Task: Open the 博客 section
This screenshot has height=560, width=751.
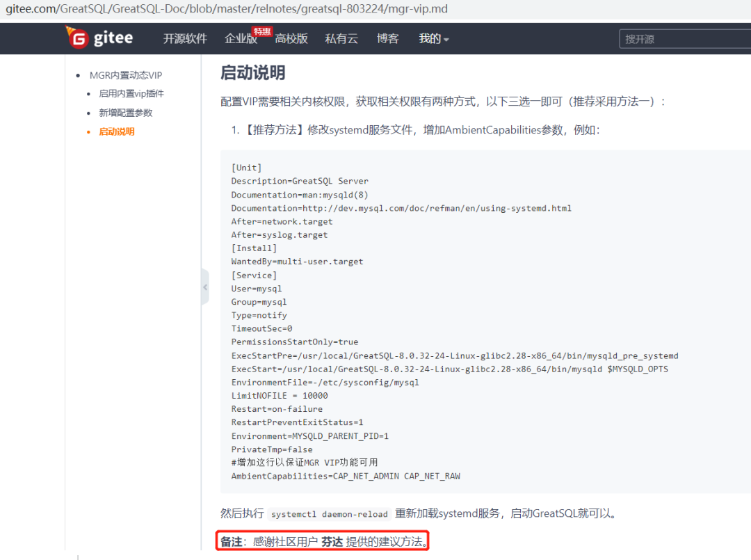Action: tap(387, 39)
